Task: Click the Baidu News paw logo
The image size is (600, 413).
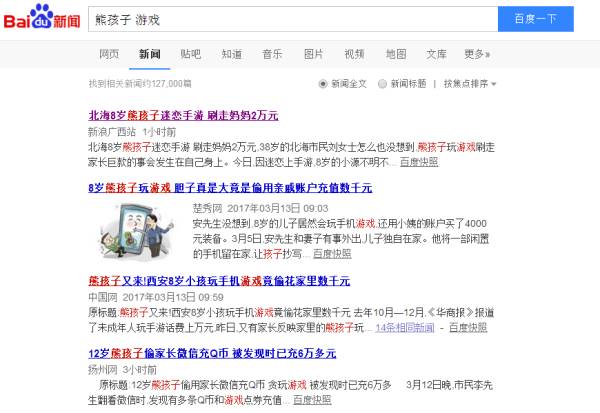Action: [42, 17]
